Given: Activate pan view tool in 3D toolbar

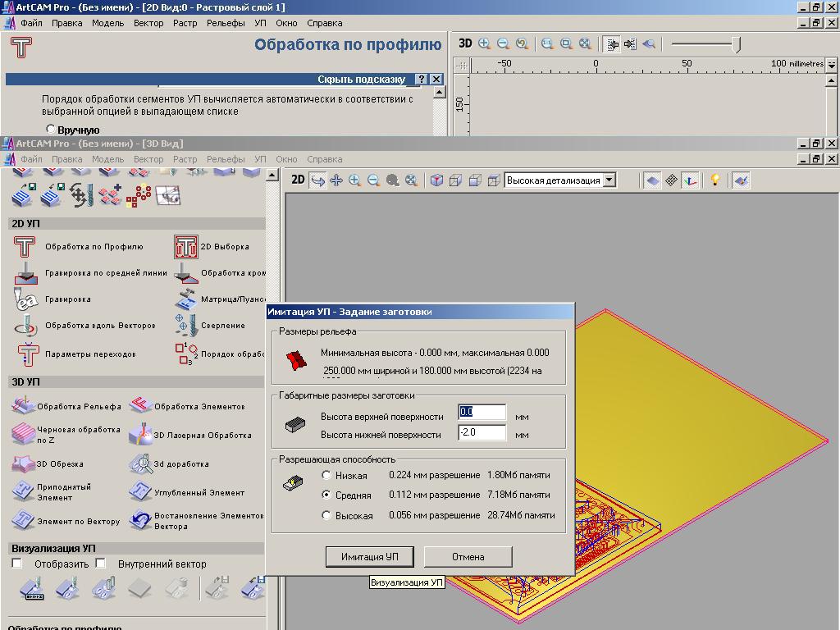Looking at the screenshot, I should point(336,180).
